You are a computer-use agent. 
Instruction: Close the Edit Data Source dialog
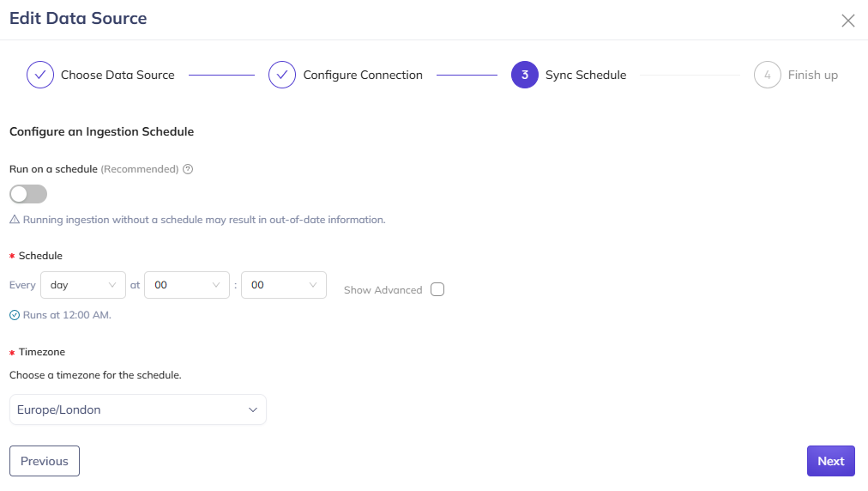847,21
